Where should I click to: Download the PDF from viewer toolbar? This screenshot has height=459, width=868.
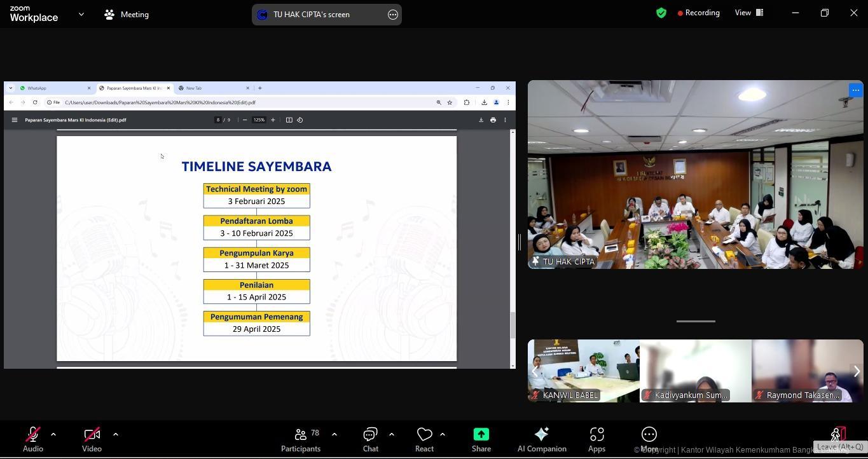481,120
